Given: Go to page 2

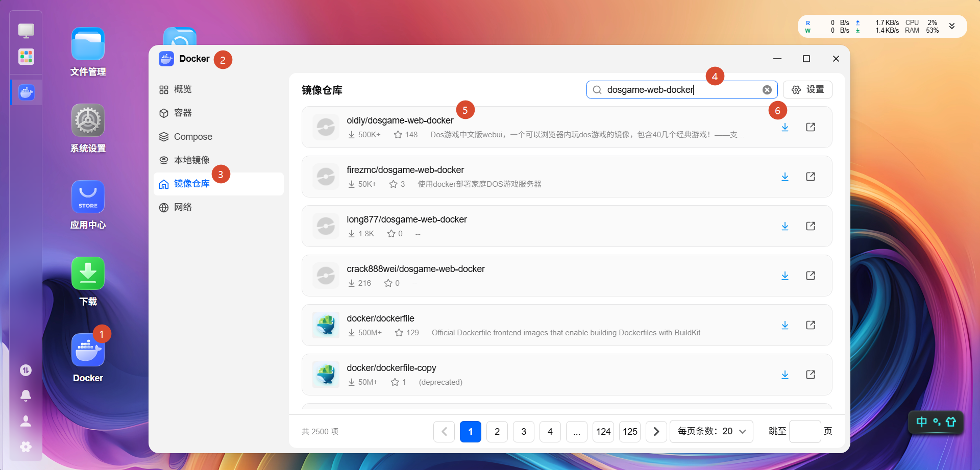Looking at the screenshot, I should tap(497, 432).
